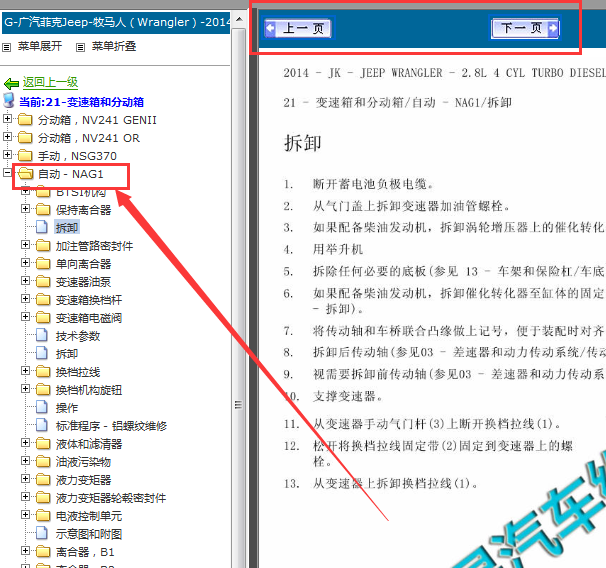This screenshot has width=606, height=568.
Task: Expand the 液力变矩器 node
Action: [x=25, y=479]
